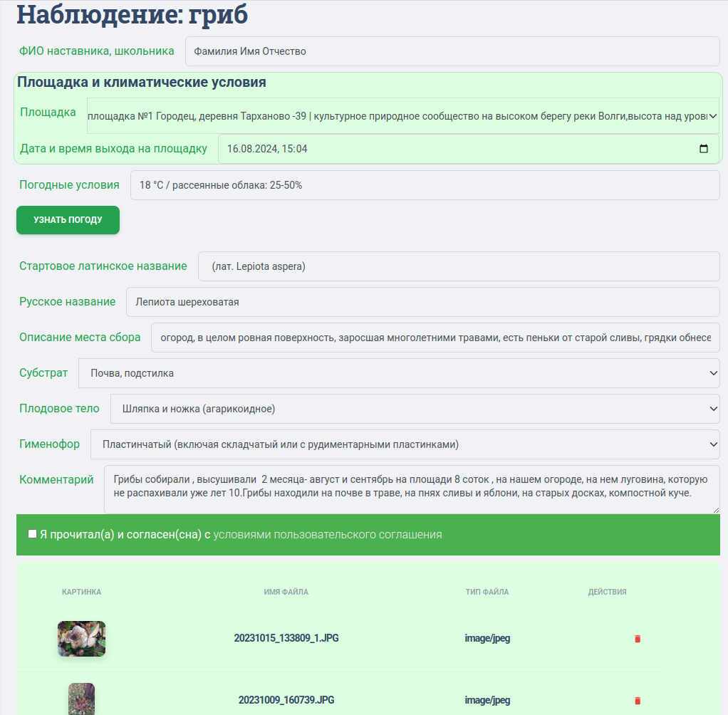This screenshot has width=728, height=715.
Task: Click the ФИО наставника input field
Action: [452, 51]
